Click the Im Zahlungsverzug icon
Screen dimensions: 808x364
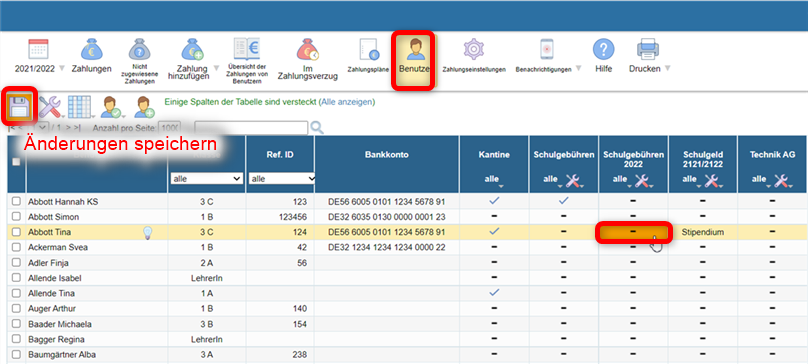(x=307, y=51)
